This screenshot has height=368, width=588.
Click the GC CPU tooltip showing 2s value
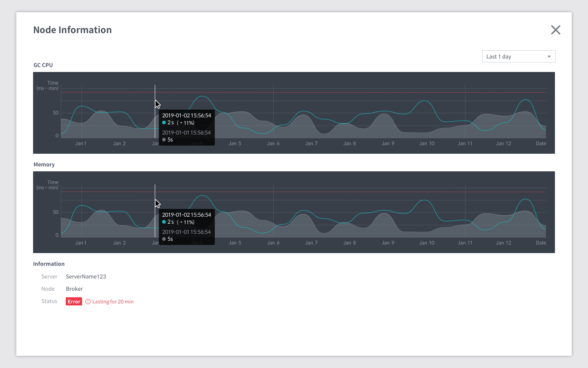tap(187, 127)
